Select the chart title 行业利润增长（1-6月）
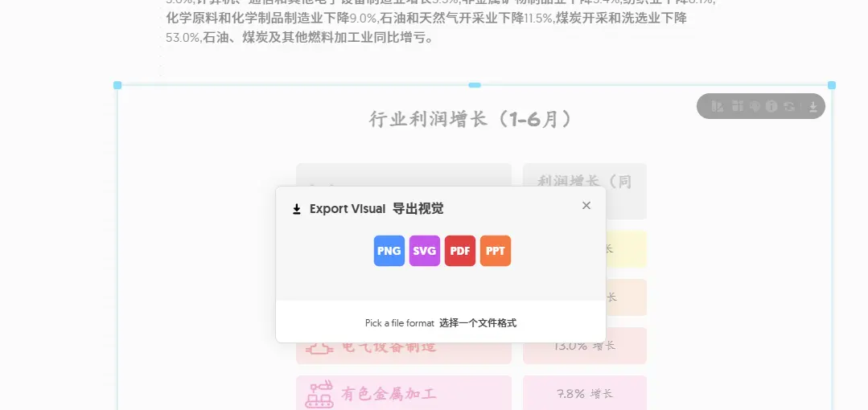 471,120
